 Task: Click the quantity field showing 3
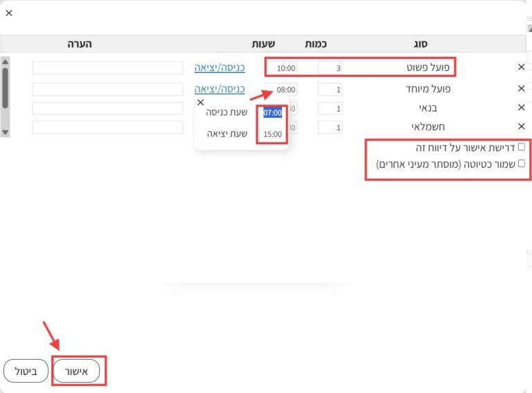point(330,68)
